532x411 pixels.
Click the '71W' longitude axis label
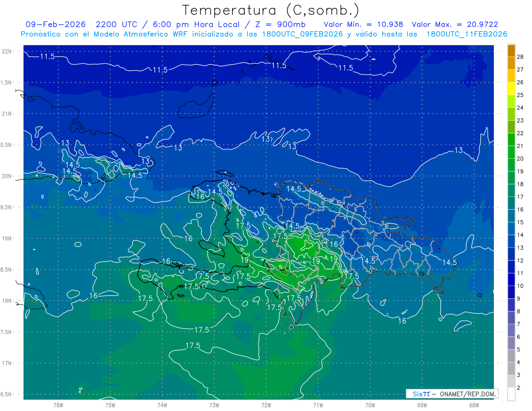click(318, 405)
